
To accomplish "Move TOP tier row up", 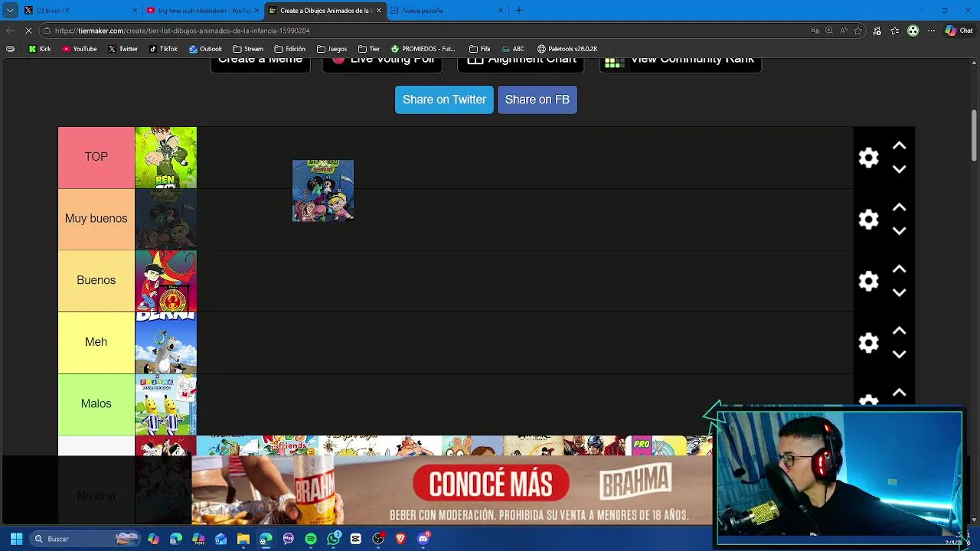I will tap(900, 145).
